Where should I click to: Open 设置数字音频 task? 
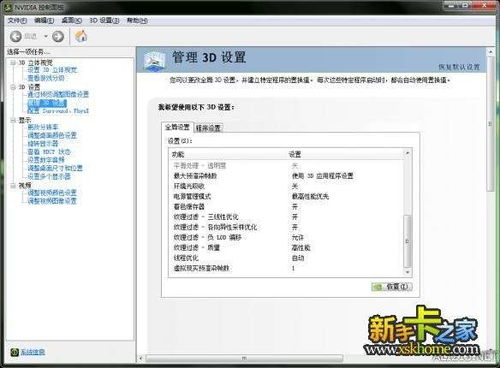46,160
